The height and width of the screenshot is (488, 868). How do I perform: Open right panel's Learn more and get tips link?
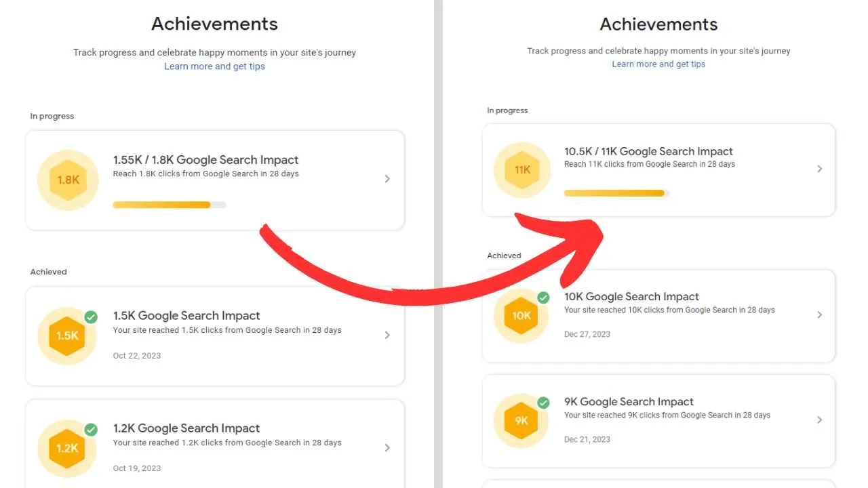pos(658,64)
